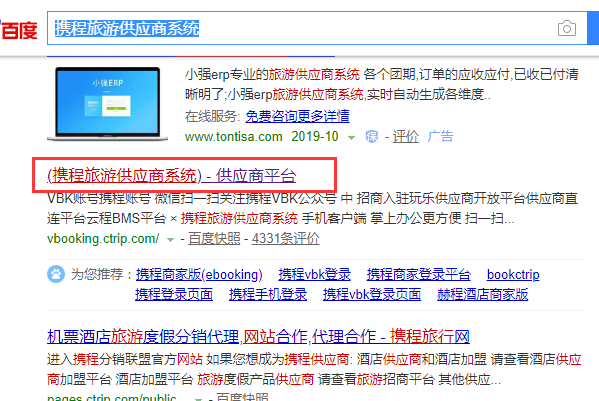Click the 保 guarantee badge icon
This screenshot has height=401, width=599.
pos(372,136)
